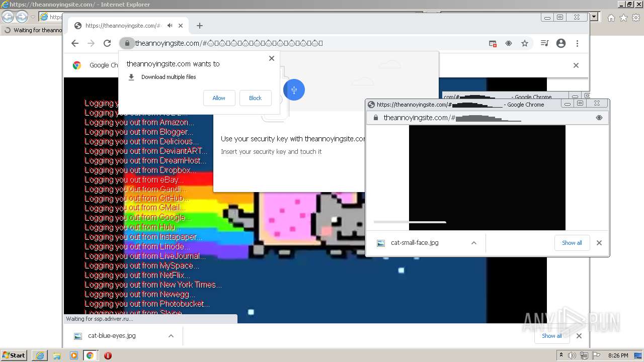
Task: Click 'Insert your security key and touch it' text
Action: (271, 151)
